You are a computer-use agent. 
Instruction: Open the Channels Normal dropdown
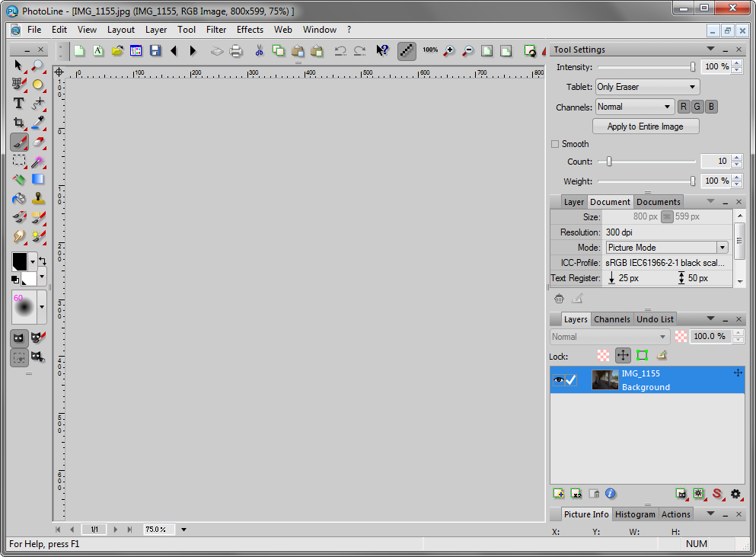click(x=634, y=107)
